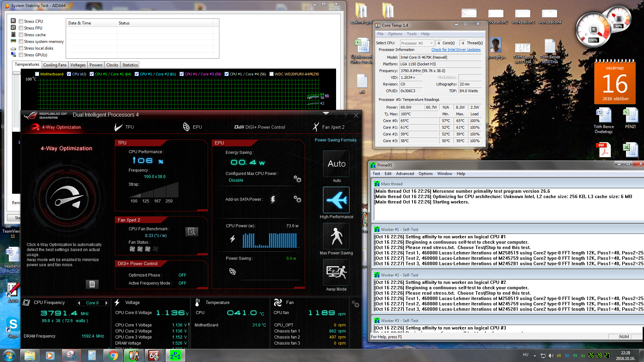This screenshot has width=644, height=362.
Task: Click the volume speaker tray icon
Action: pyautogui.click(x=551, y=356)
